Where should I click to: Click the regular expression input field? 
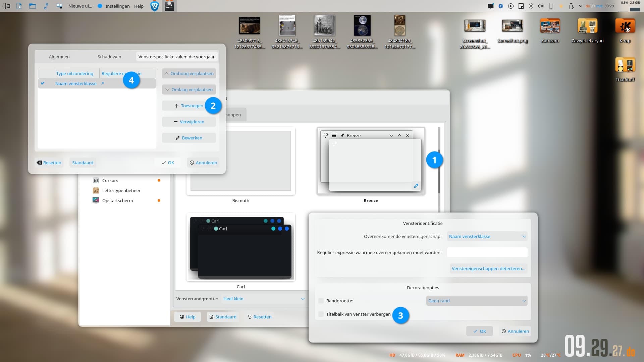coord(487,252)
